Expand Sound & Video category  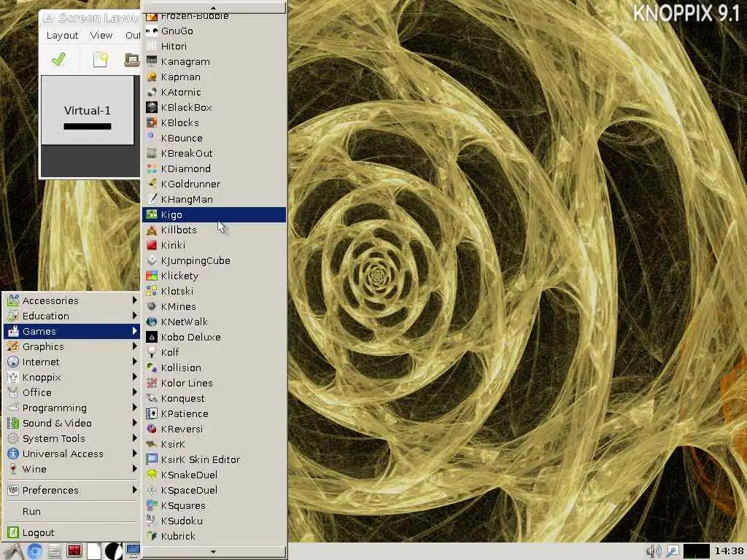click(x=71, y=423)
